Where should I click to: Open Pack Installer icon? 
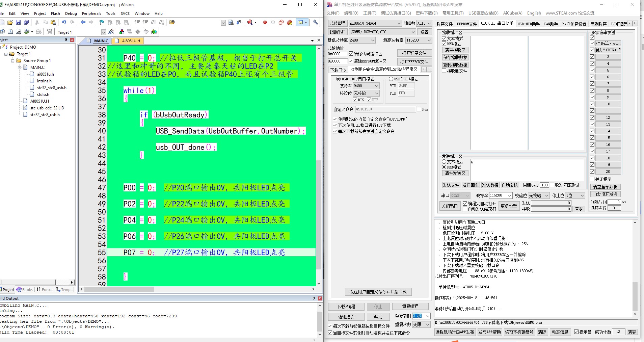pos(154,32)
